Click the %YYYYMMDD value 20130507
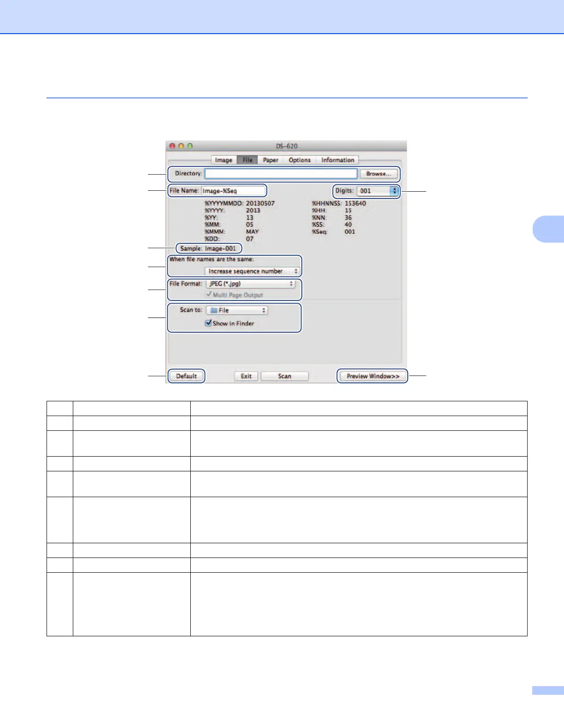 pyautogui.click(x=260, y=203)
